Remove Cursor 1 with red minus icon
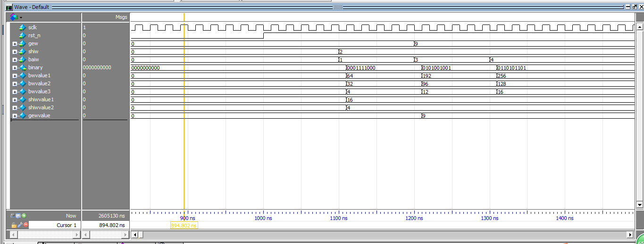The width and height of the screenshot is (644, 244). pyautogui.click(x=25, y=225)
